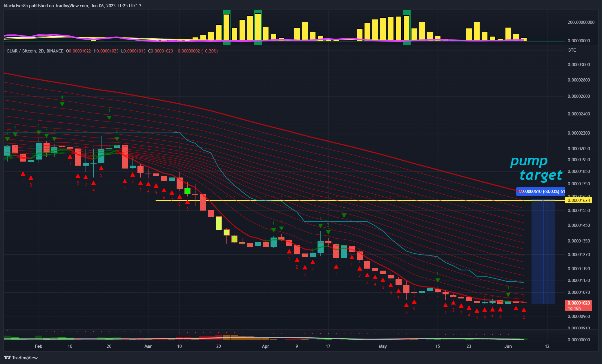Viewport: 602px width, 364px height.
Task: Click the TradingView logo at the chart footer
Action: point(21,358)
